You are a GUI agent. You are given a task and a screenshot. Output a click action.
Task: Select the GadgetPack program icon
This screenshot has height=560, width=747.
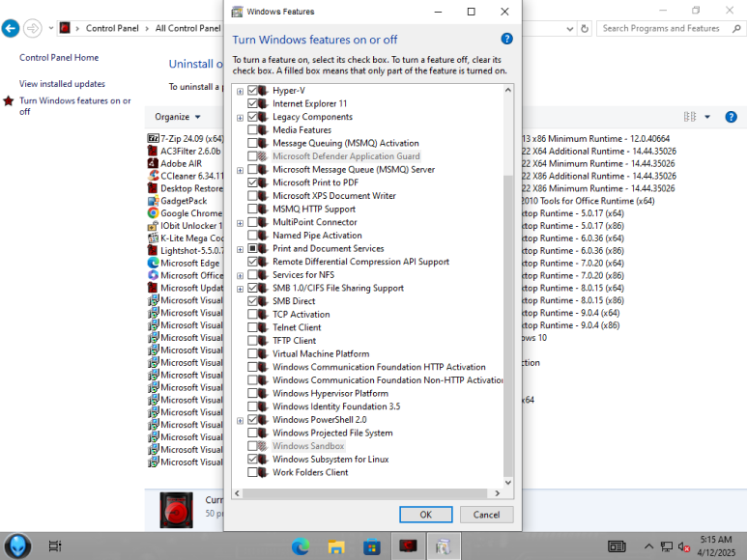pyautogui.click(x=153, y=201)
